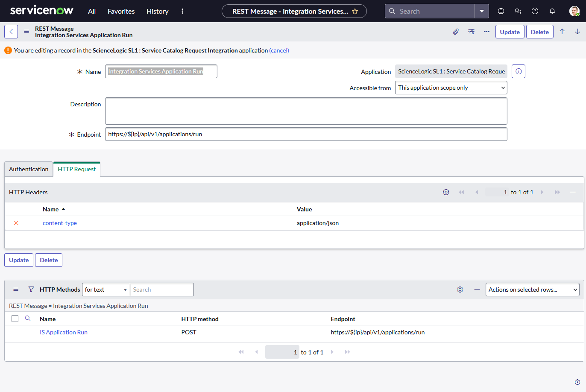Open the 'for text' search field dropdown
Image resolution: width=586 pixels, height=392 pixels.
[x=106, y=290]
